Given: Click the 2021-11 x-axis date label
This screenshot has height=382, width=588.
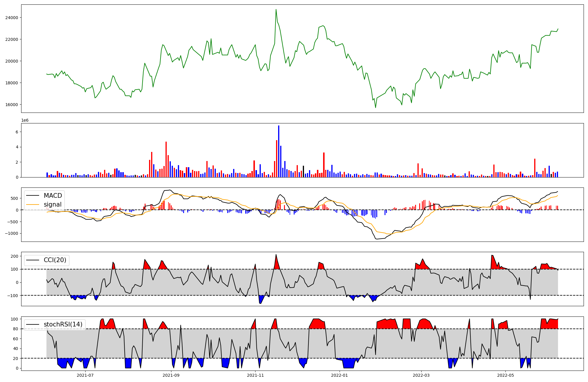Looking at the screenshot, I should tap(255, 375).
